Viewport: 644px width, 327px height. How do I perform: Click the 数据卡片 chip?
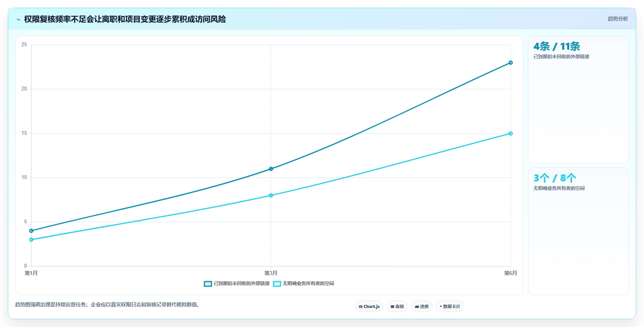pyautogui.click(x=450, y=306)
